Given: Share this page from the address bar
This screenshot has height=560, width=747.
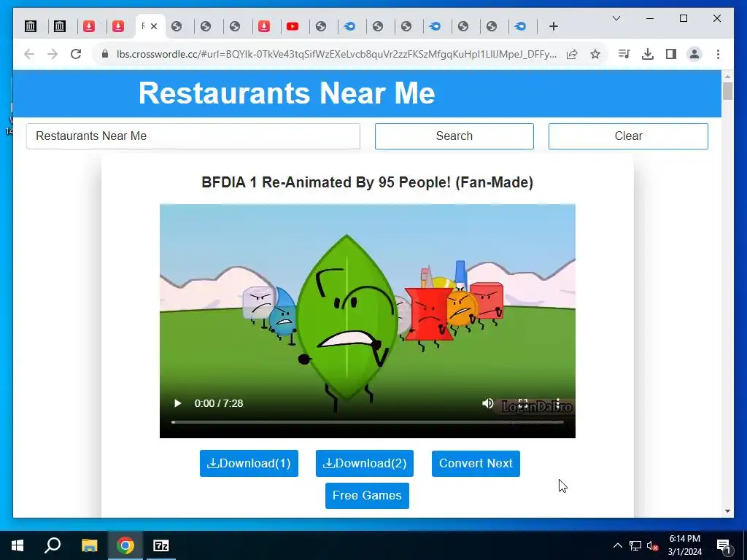Looking at the screenshot, I should (x=572, y=54).
